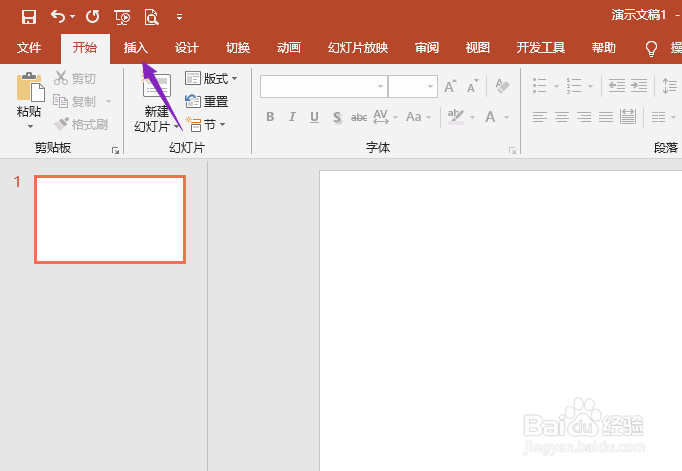Image resolution: width=682 pixels, height=471 pixels.
Task: Click the Decrease List Level icon
Action: pyautogui.click(x=617, y=86)
